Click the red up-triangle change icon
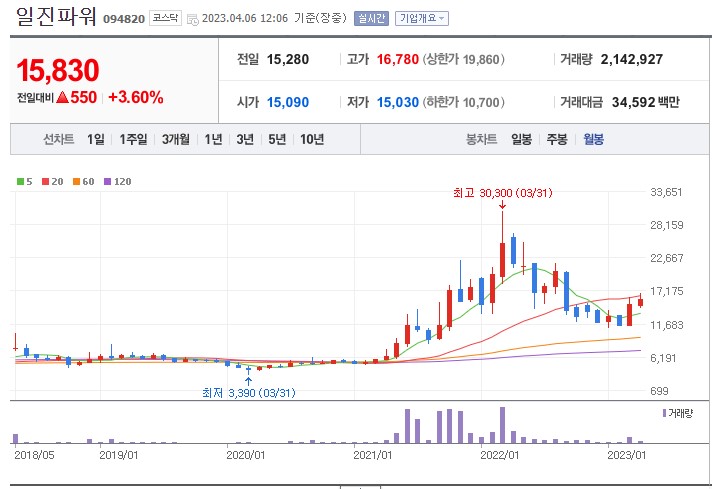This screenshot has width=712, height=489. [63, 97]
